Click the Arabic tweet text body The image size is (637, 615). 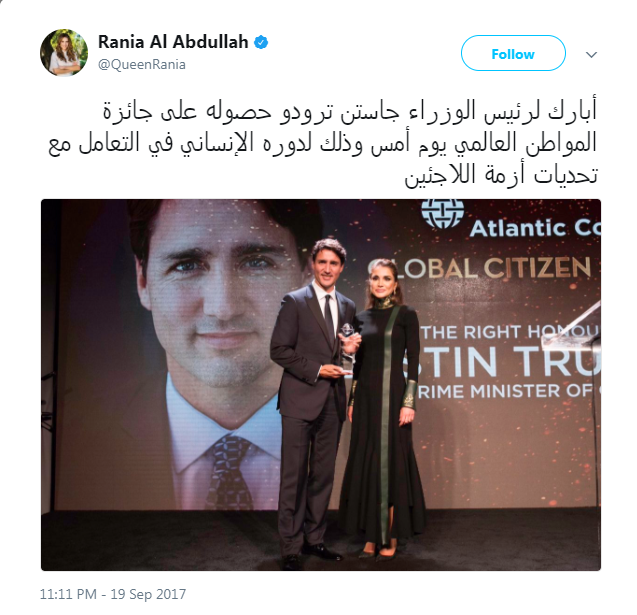point(323,143)
